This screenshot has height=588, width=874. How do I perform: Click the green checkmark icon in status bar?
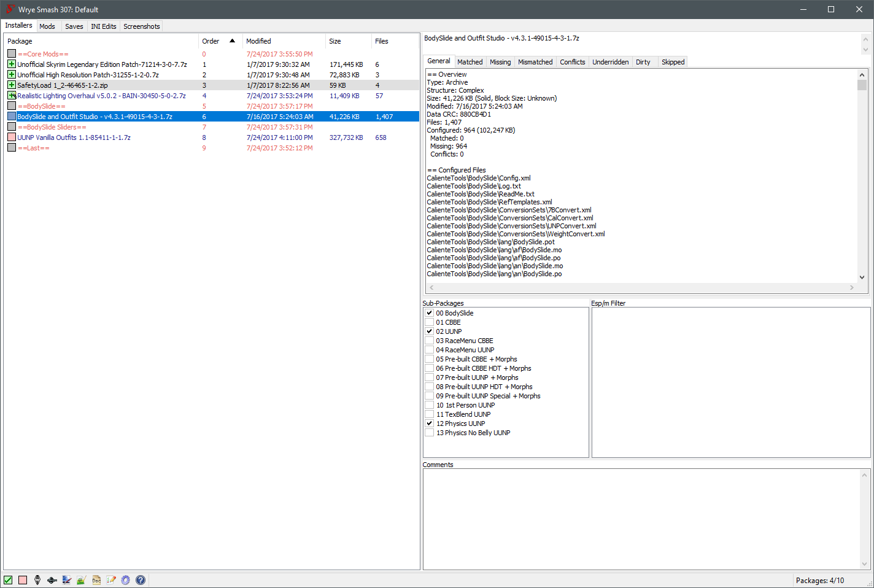(x=8, y=580)
